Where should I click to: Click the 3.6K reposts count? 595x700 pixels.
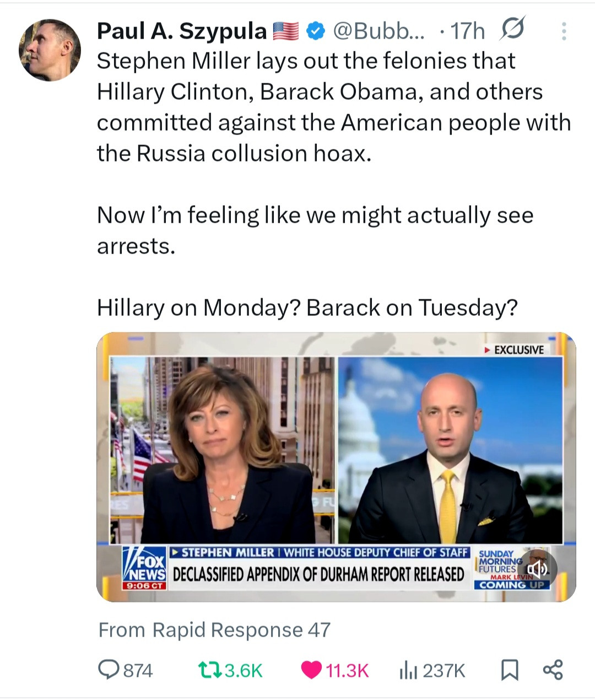coord(244,670)
